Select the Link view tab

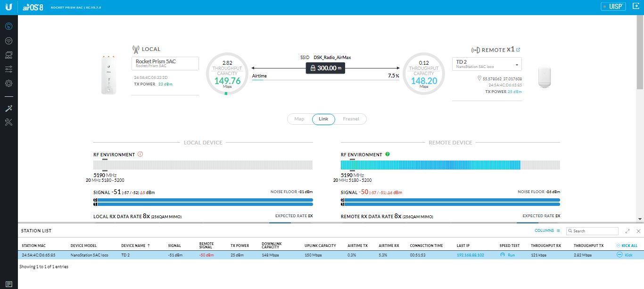tap(323, 119)
